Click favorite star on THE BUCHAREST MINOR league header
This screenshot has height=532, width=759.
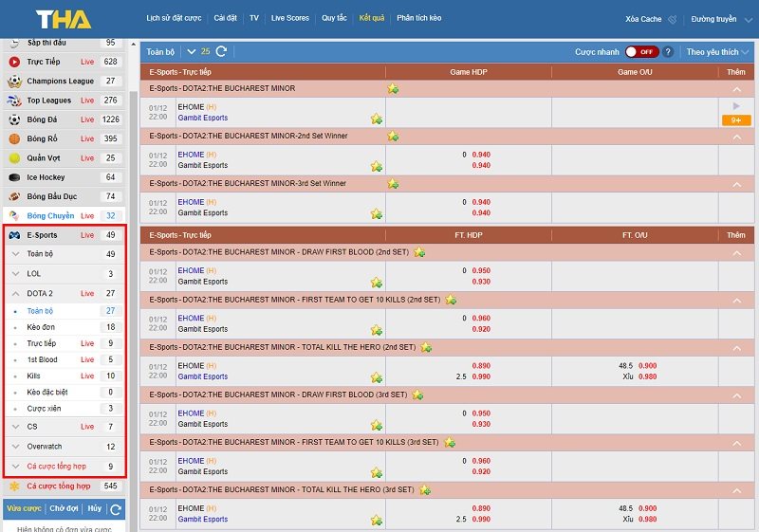pos(393,88)
